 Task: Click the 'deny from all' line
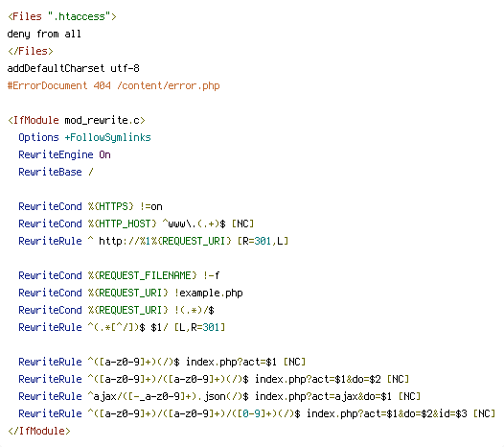tap(44, 34)
